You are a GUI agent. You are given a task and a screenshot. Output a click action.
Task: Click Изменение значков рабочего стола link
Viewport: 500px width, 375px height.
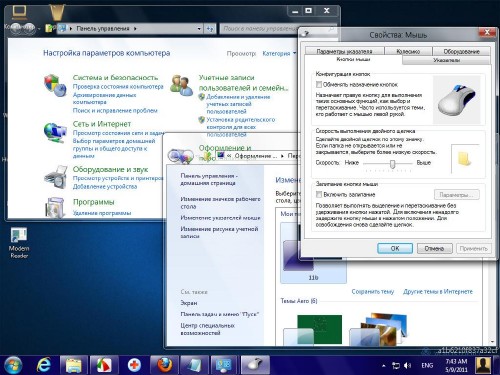[x=220, y=203]
